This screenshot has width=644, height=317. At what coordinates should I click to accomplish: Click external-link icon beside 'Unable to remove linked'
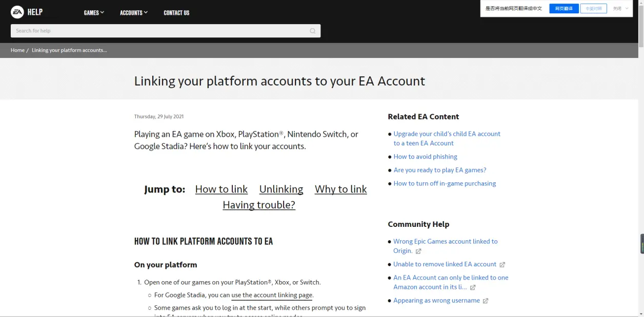click(x=502, y=265)
